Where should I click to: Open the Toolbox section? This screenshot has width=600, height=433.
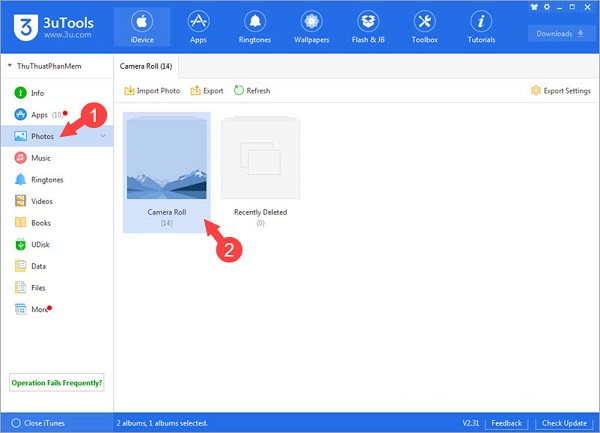pos(424,27)
